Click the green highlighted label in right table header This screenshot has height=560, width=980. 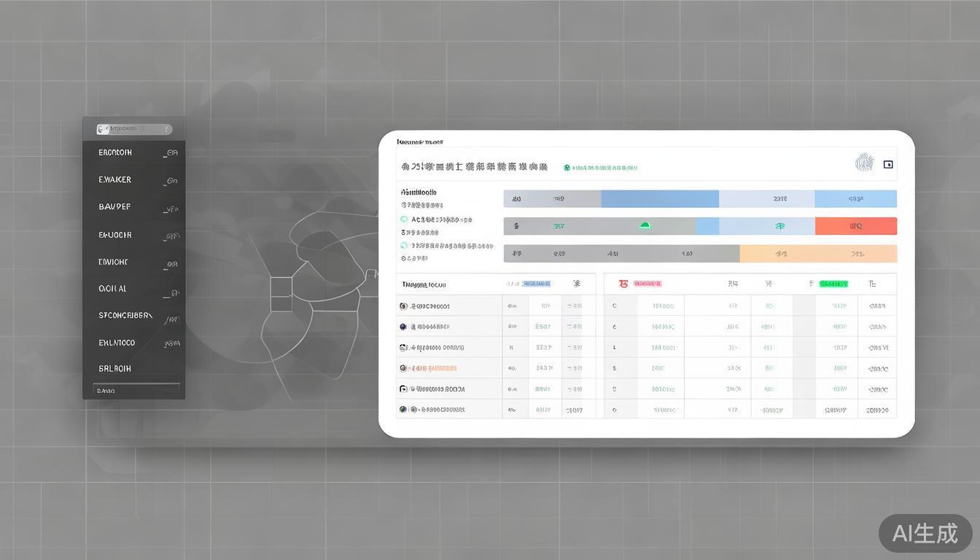point(833,284)
